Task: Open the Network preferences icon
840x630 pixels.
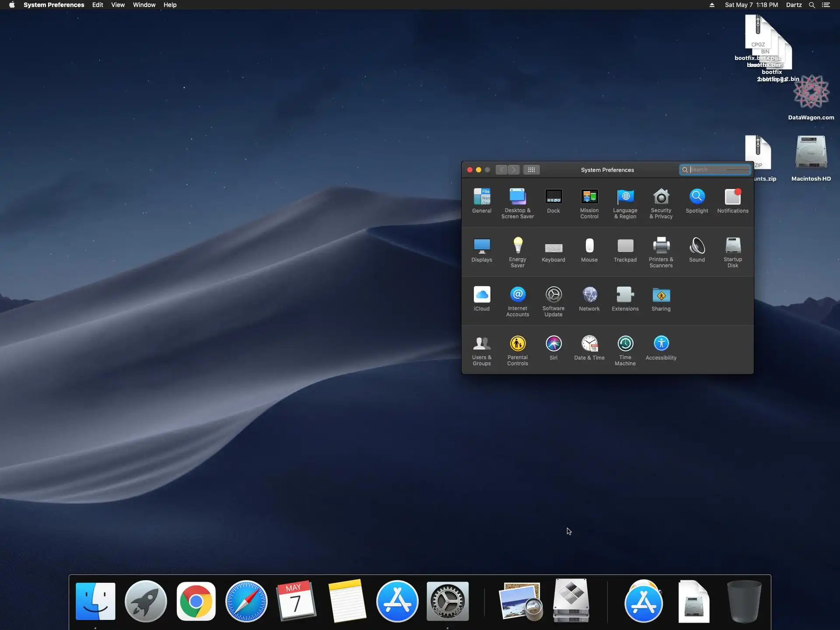Action: [x=589, y=295]
